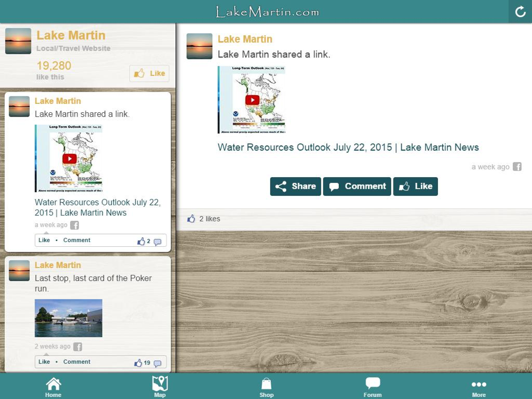The width and height of the screenshot is (532, 399).
Task: Click the Lake Martin avatar on the Poker run post
Action: (x=19, y=270)
